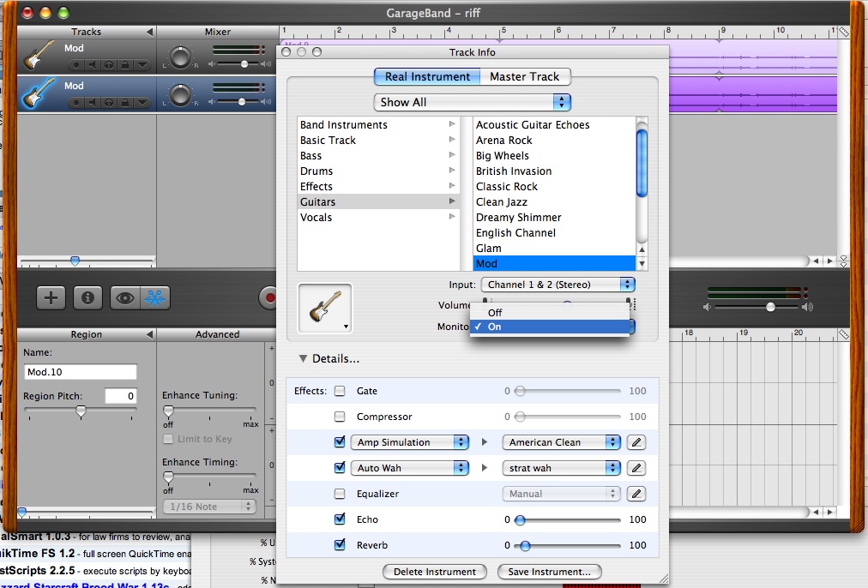Select Basic Track category
The image size is (868, 588).
[x=378, y=141]
